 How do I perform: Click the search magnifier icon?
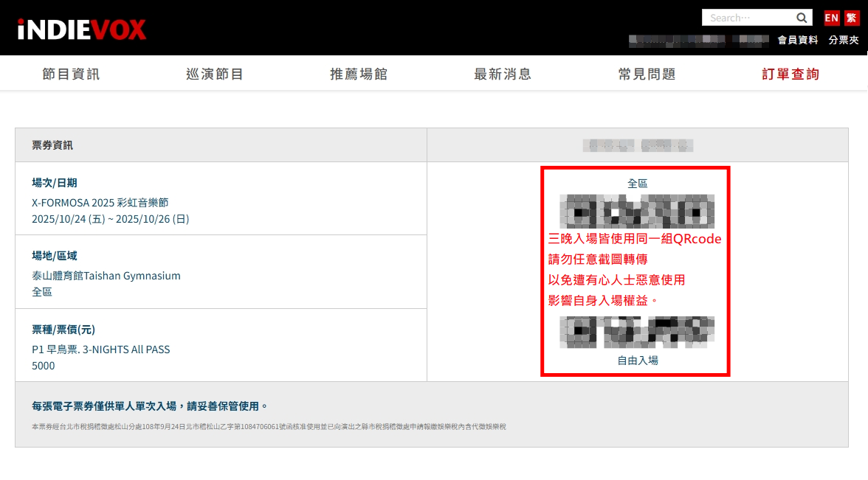(x=801, y=18)
